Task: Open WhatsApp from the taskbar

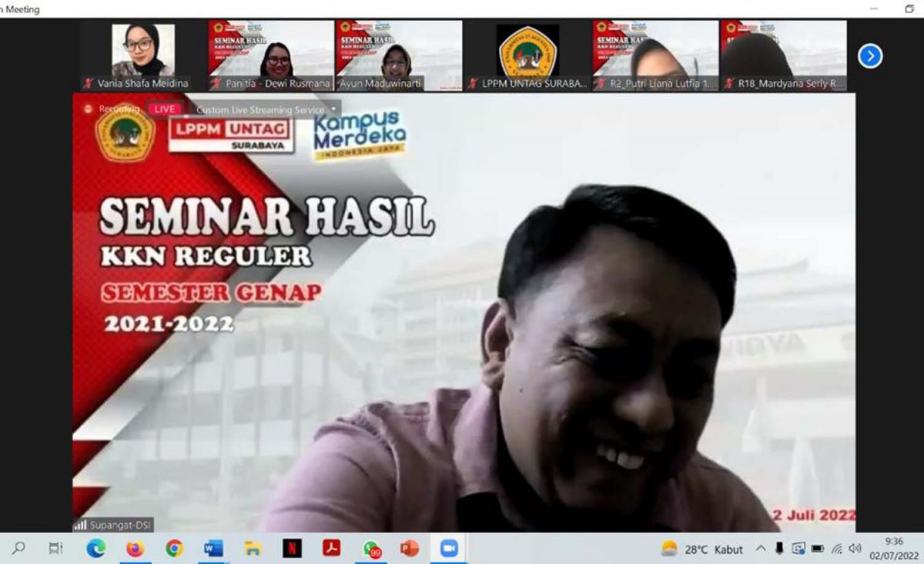Action: click(372, 549)
